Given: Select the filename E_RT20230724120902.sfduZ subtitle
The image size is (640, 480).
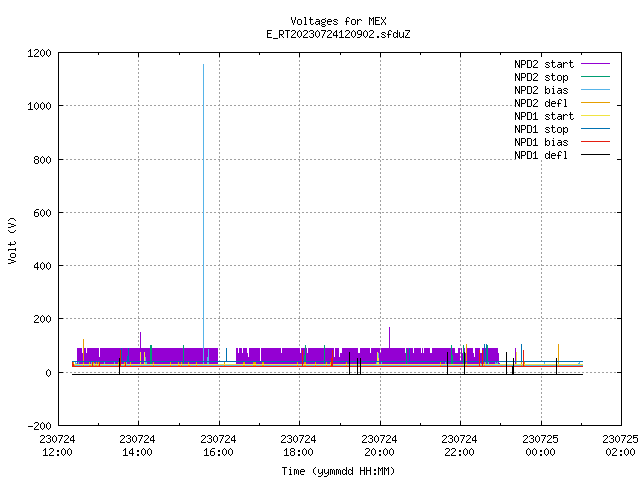Looking at the screenshot, I should [x=338, y=34].
